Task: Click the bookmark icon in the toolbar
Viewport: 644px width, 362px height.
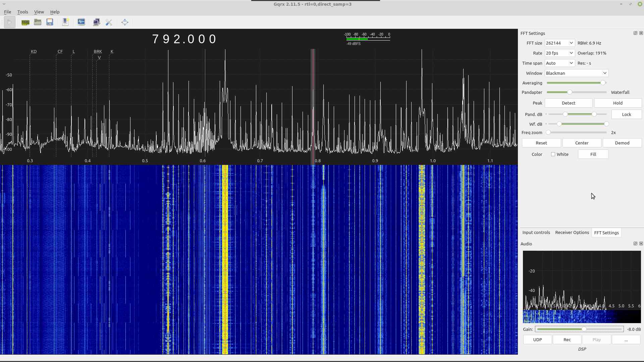Action: point(65,22)
